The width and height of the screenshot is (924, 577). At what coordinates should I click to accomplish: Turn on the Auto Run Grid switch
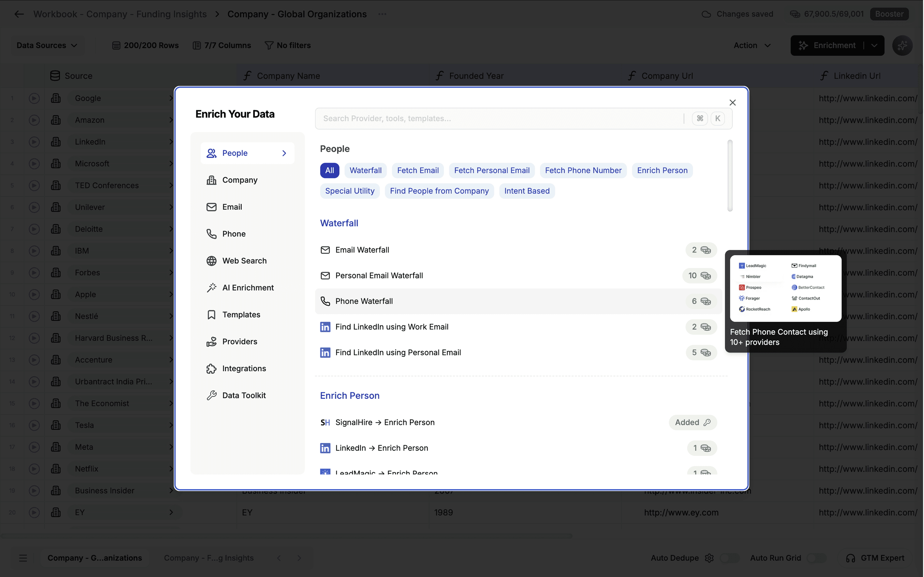click(x=816, y=558)
